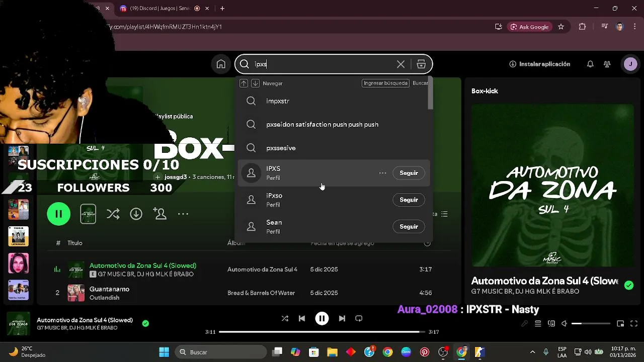Select the track 'Automotivo da Zona Sul 4 (Slowed)' row

(x=244, y=269)
